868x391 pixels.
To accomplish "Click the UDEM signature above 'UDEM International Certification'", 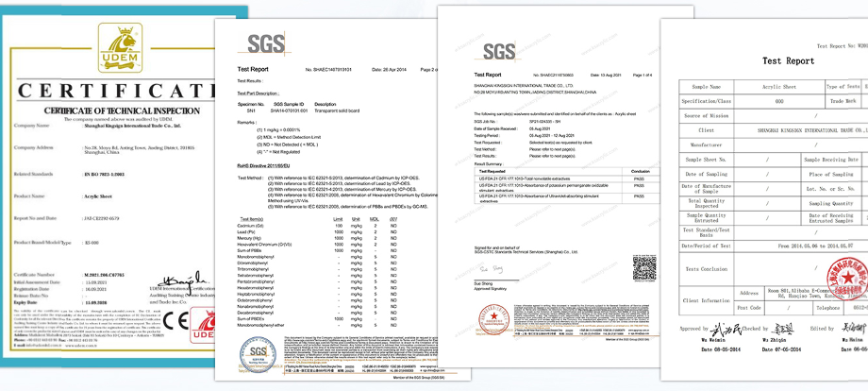I will [182, 280].
